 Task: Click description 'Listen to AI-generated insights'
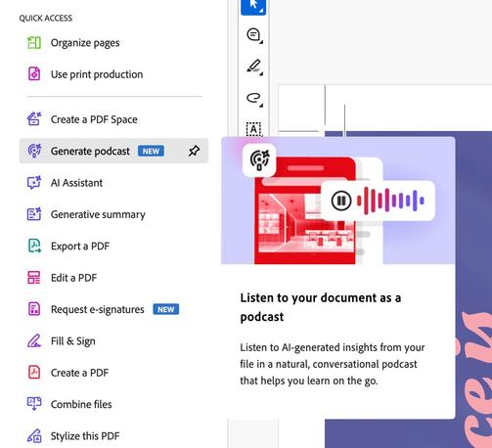pyautogui.click(x=333, y=364)
